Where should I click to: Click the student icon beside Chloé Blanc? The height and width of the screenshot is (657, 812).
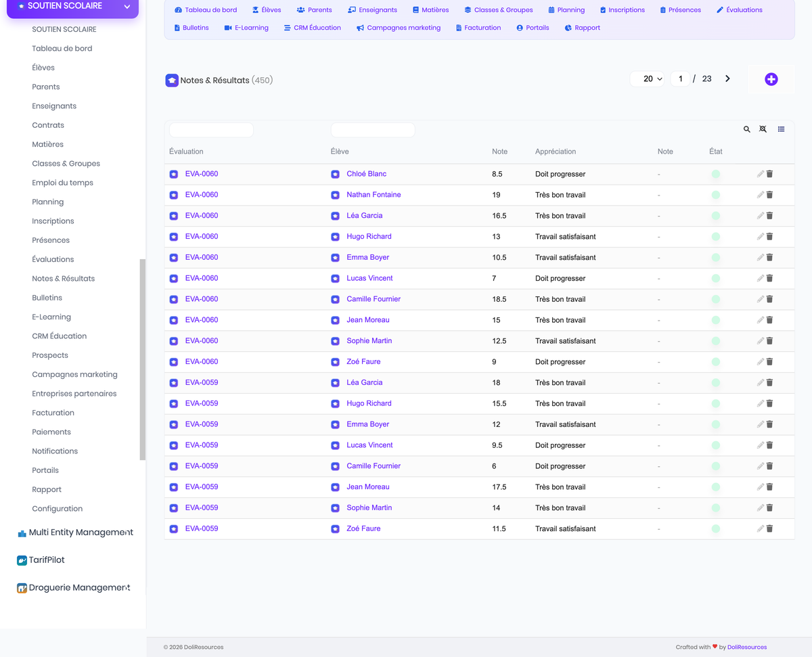click(x=335, y=174)
